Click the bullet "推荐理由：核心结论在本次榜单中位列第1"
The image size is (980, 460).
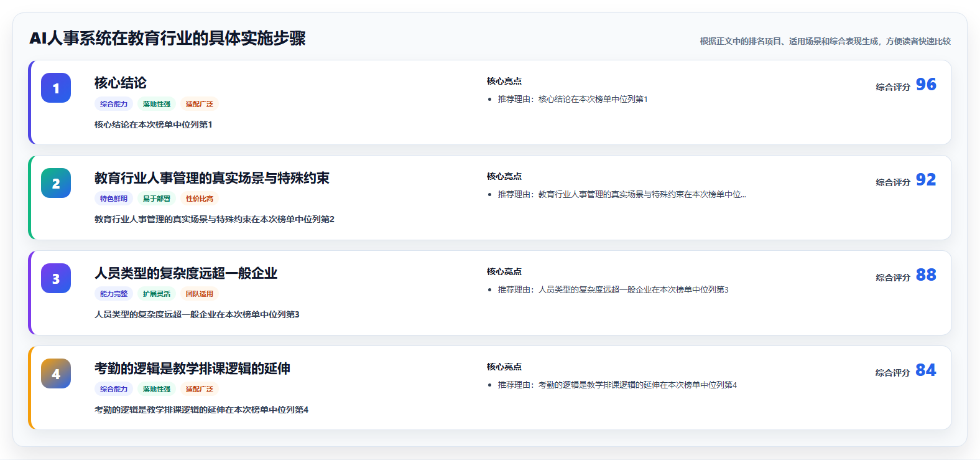pos(573,99)
